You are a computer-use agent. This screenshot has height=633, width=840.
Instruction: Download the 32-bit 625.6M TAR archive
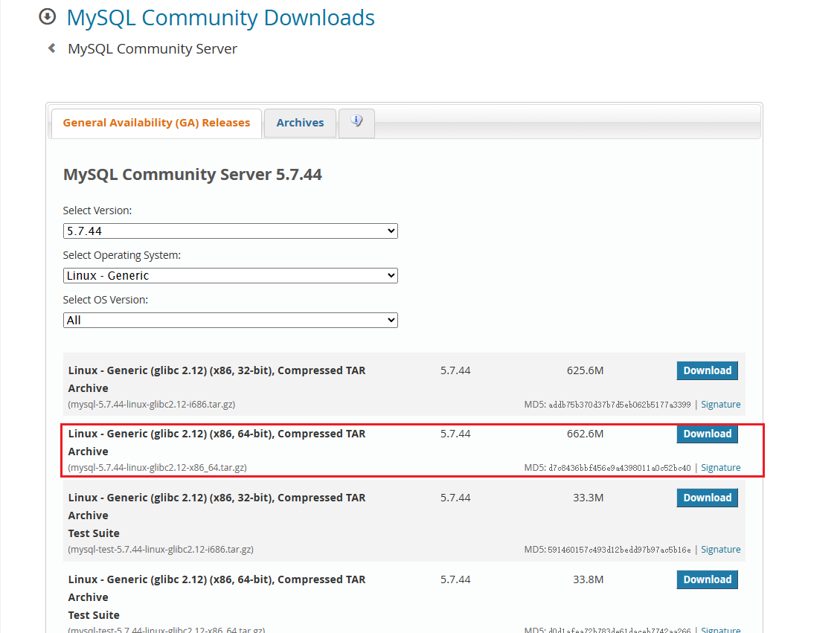click(707, 370)
